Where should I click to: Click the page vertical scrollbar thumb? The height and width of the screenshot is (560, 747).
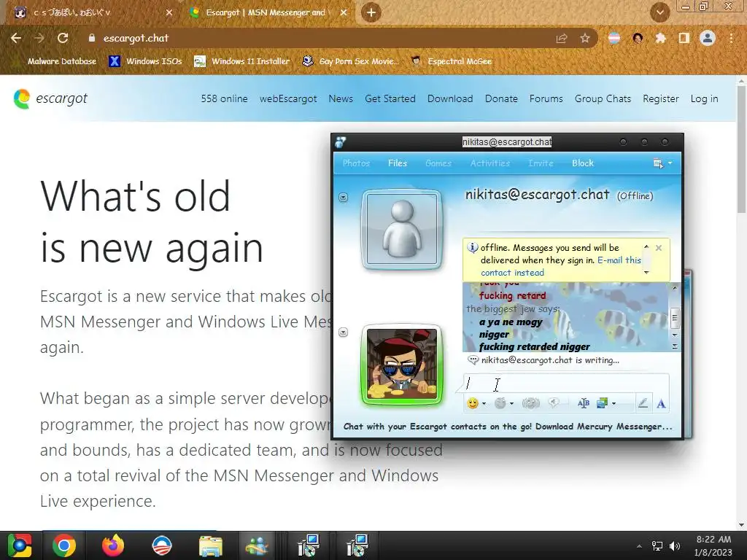(742, 150)
